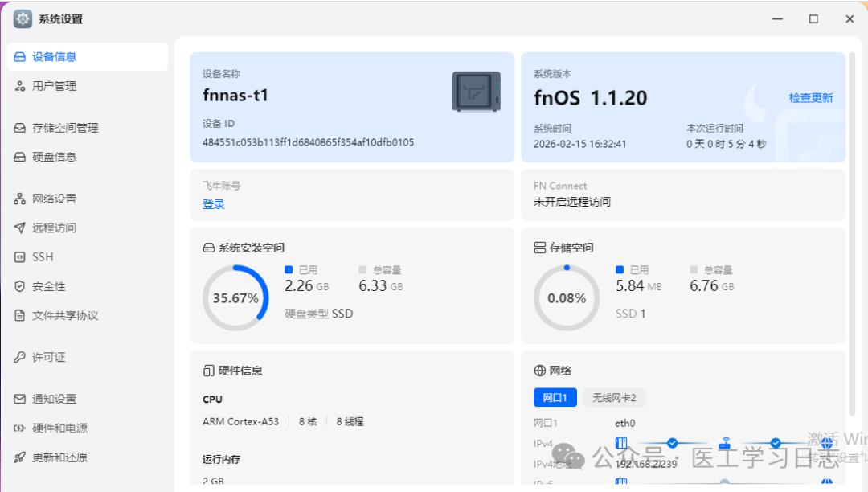Switch to the 无线网卡2 tab

[614, 397]
